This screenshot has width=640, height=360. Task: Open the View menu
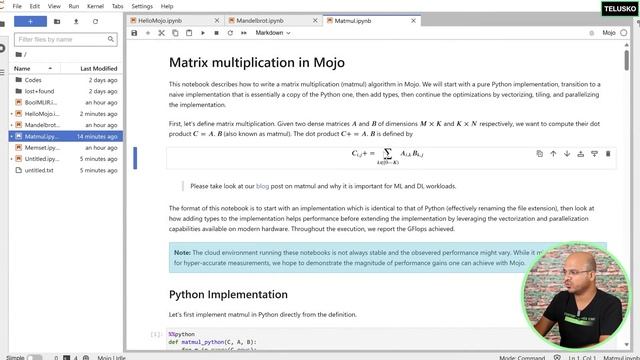(54, 6)
